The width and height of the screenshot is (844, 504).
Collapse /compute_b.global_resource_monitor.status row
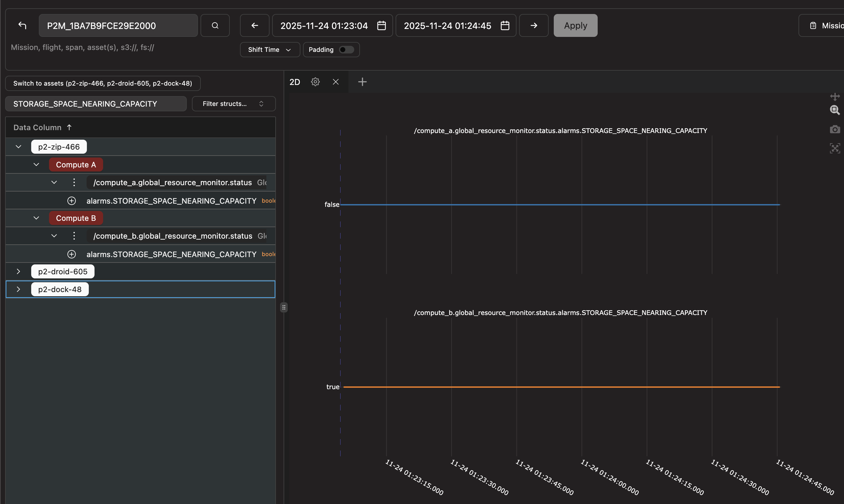point(54,236)
